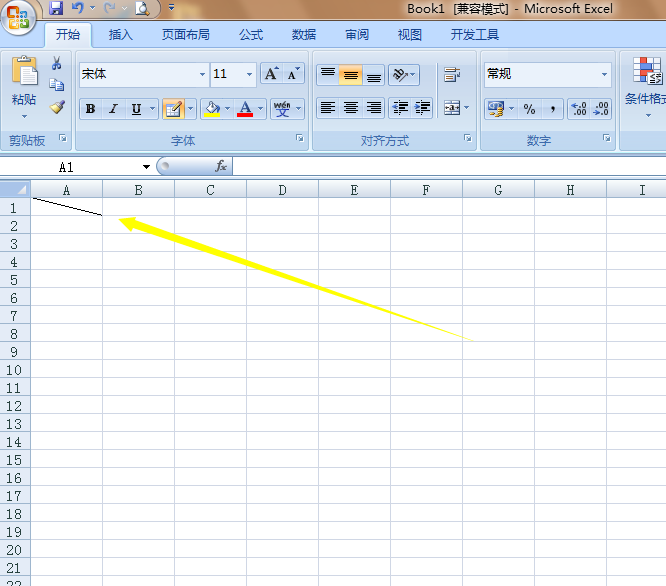Center text horizontally
The width and height of the screenshot is (666, 586).
tap(350, 108)
